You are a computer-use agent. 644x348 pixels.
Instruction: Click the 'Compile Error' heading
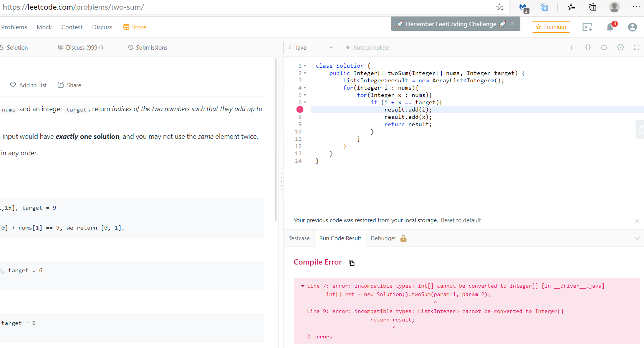point(318,262)
